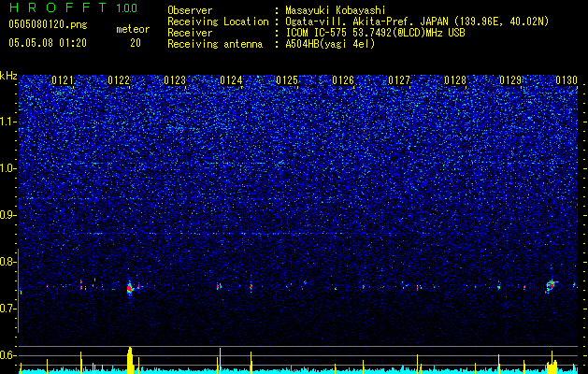
Task: Click the 0.9 frequency axis label
Action: (8, 215)
